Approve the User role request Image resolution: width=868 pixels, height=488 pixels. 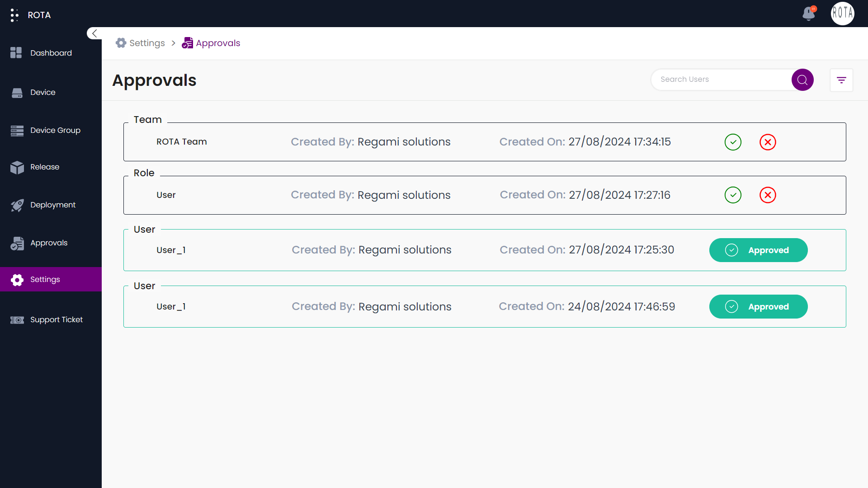[x=733, y=195]
